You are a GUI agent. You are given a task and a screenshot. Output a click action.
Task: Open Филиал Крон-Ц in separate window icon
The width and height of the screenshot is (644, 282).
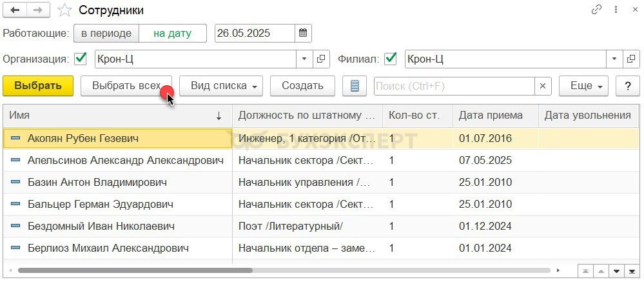click(x=631, y=59)
